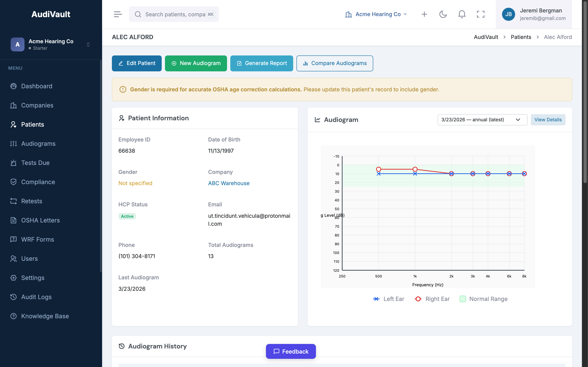This screenshot has width=588, height=367.
Task: Expand sidebar organization switcher
Action: click(x=88, y=44)
